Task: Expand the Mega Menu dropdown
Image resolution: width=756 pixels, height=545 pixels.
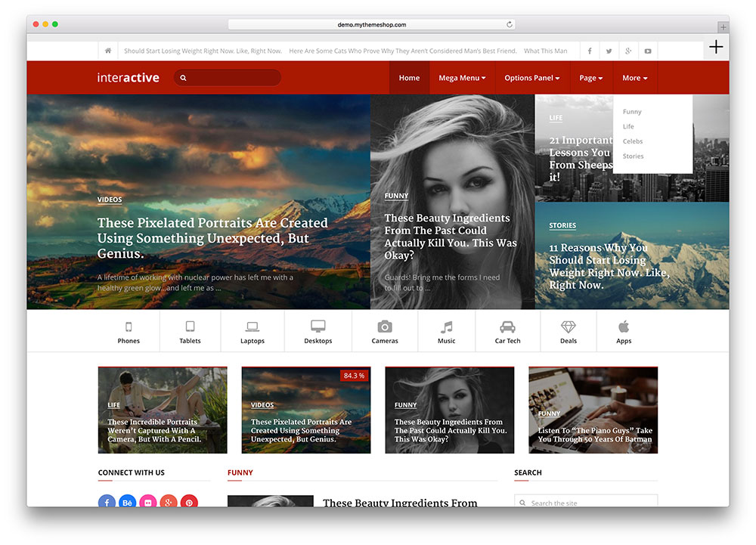Action: (x=462, y=77)
